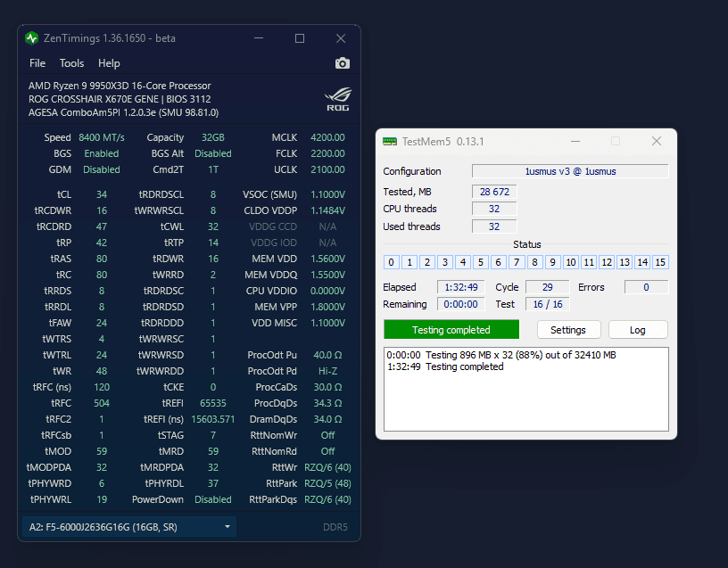Minimize the TestMem5 window

click(x=575, y=141)
